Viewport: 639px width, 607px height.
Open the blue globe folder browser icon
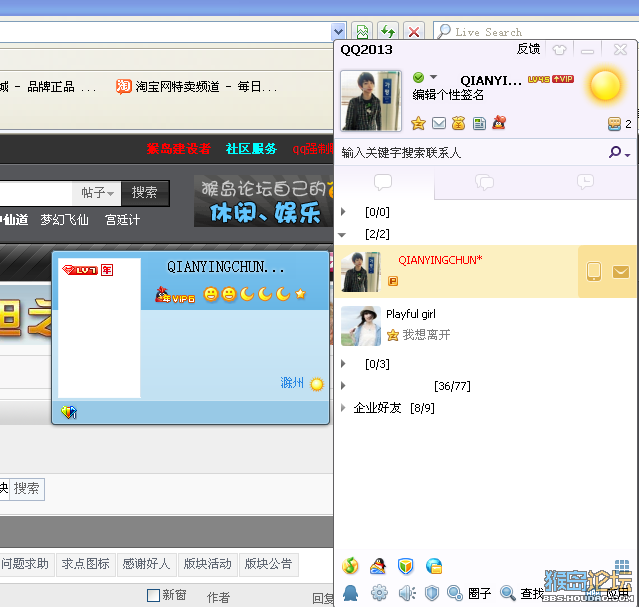pyautogui.click(x=434, y=565)
